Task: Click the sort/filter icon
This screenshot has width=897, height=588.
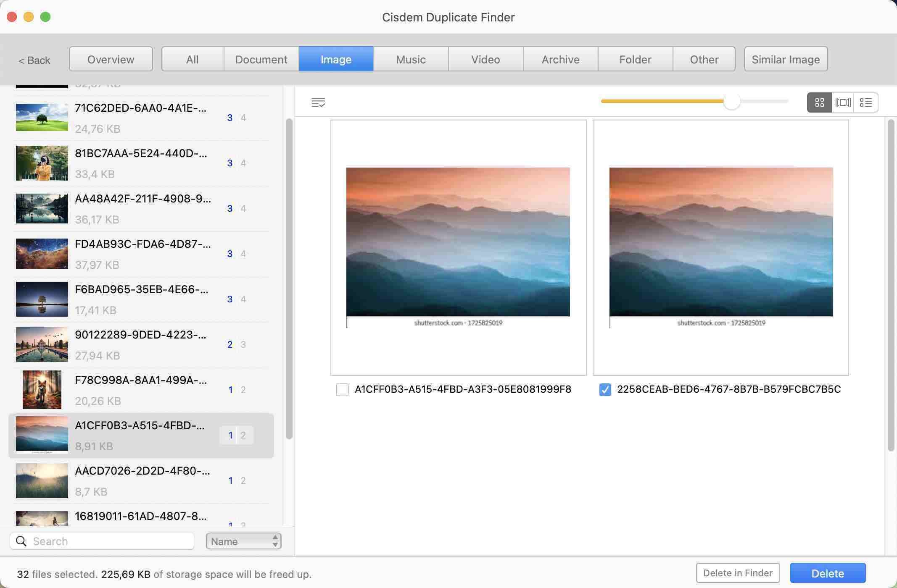Action: pyautogui.click(x=318, y=102)
